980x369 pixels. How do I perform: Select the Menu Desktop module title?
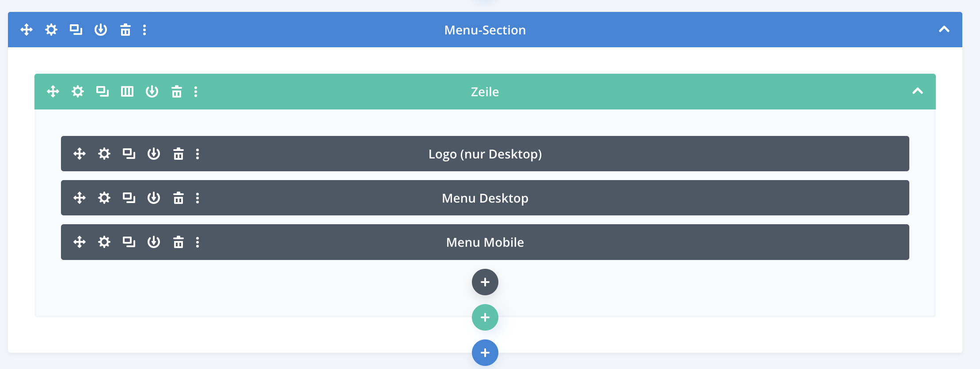(485, 198)
